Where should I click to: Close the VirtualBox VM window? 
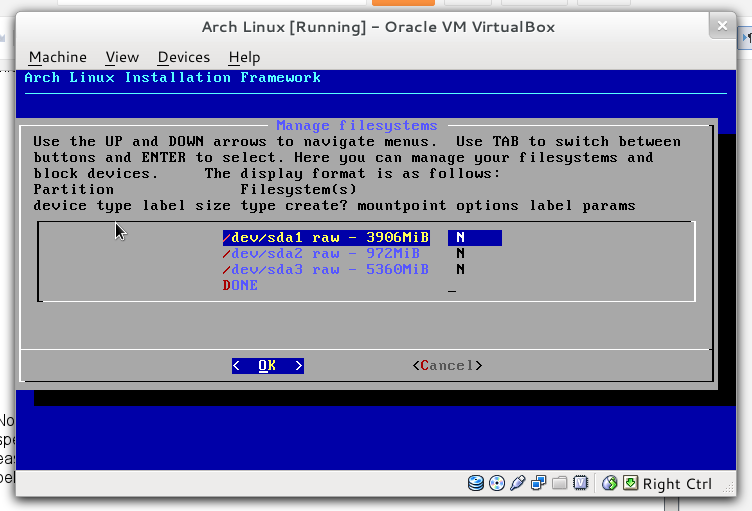click(x=722, y=25)
